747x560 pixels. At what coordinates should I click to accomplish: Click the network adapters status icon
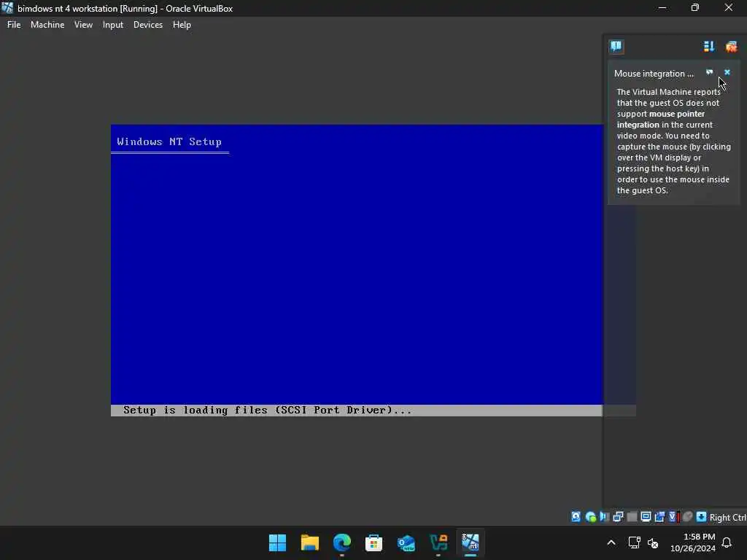pos(619,517)
